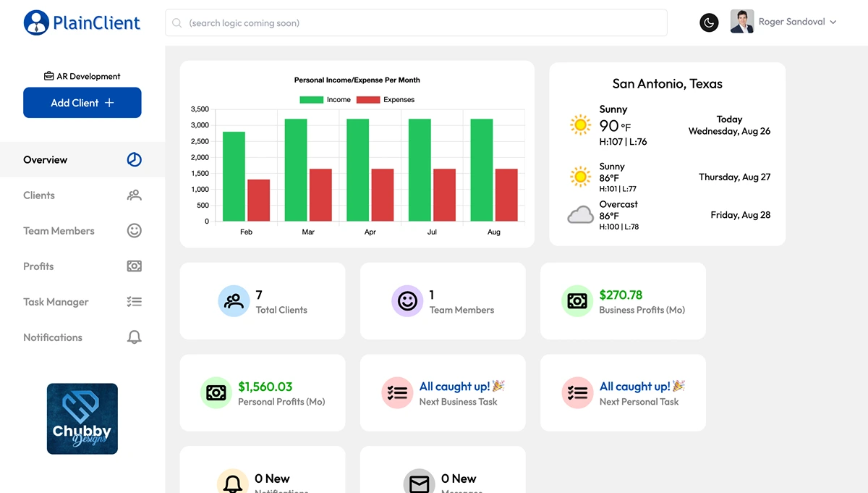The height and width of the screenshot is (493, 868).
Task: Click the Next Business Task checklist icon
Action: 397,393
